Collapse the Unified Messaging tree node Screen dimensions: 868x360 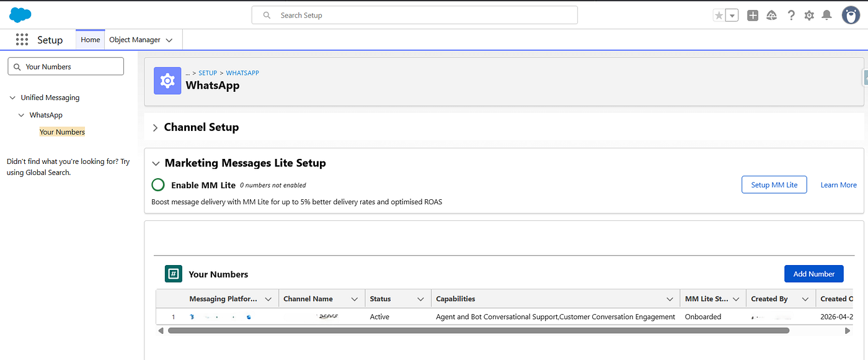pos(12,97)
